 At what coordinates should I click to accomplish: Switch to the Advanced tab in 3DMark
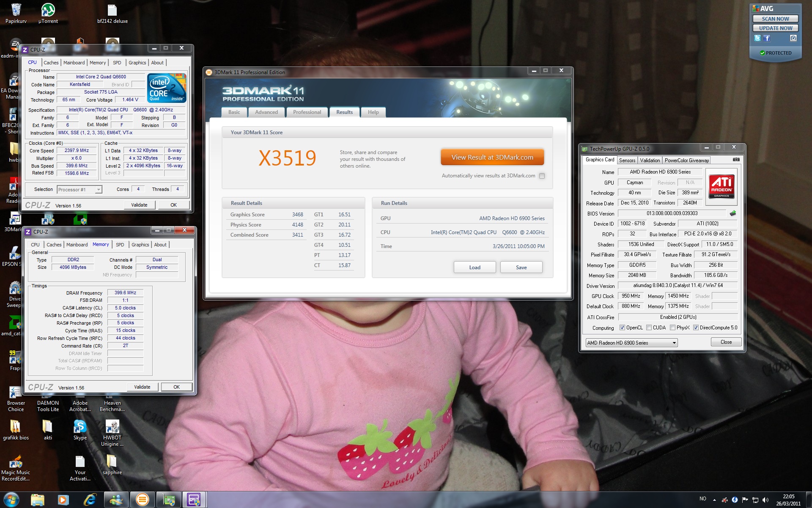click(x=266, y=112)
